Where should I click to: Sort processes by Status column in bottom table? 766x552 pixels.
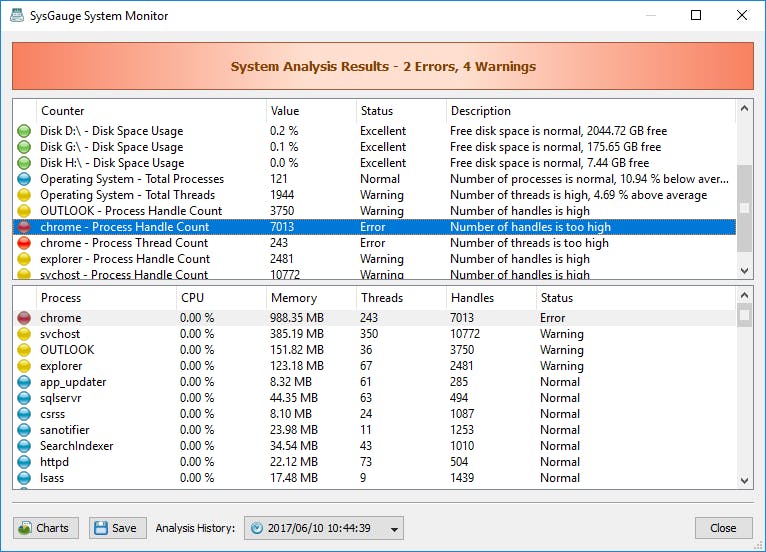tap(636, 298)
